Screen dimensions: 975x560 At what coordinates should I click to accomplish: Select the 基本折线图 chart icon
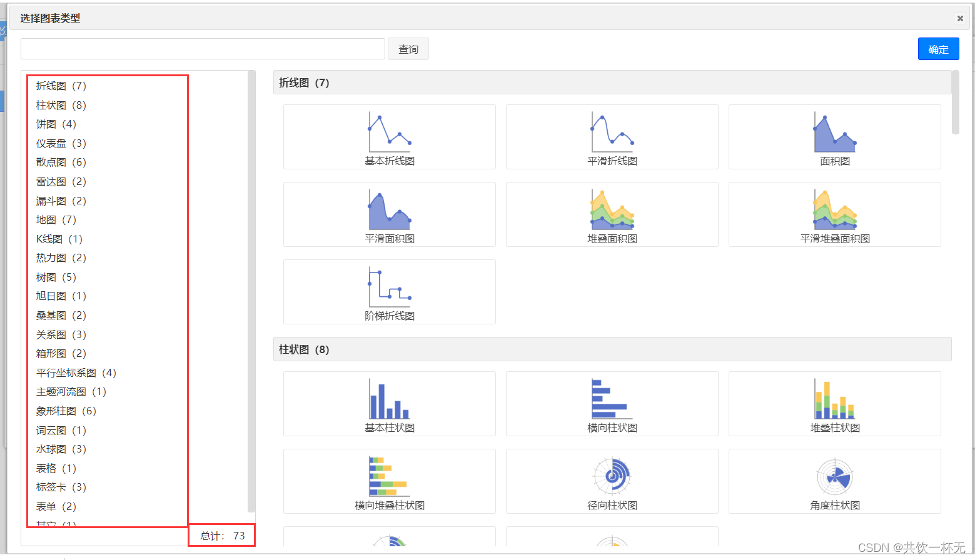pos(389,137)
